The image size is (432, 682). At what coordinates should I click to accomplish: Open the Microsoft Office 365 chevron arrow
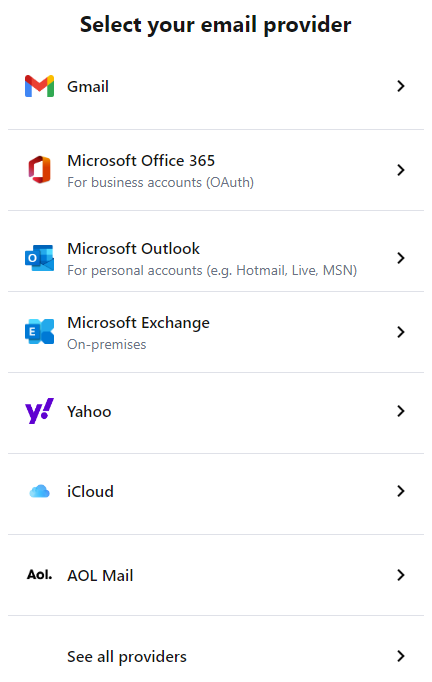(401, 170)
